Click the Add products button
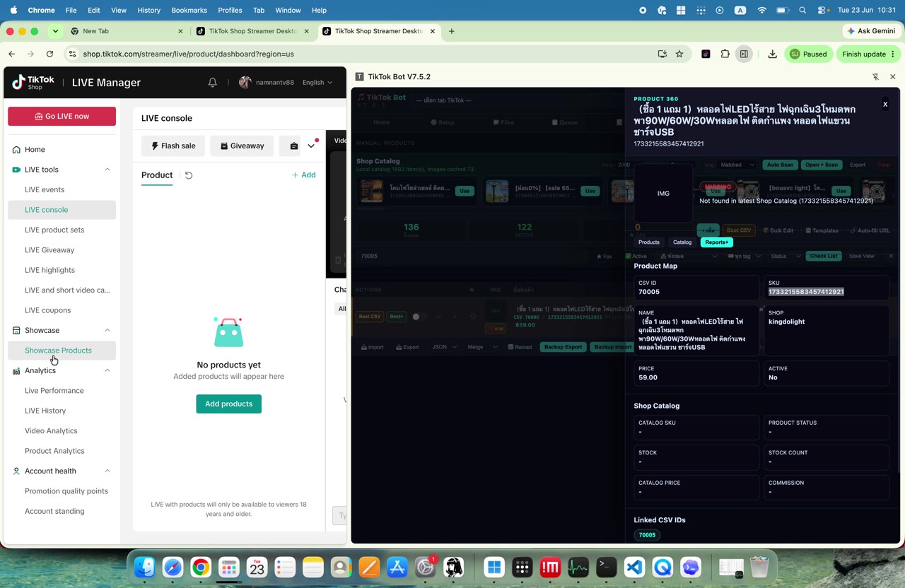Viewport: 905px width, 588px height. [228, 404]
